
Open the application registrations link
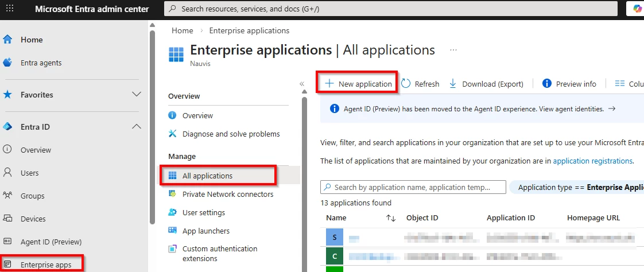tap(592, 161)
